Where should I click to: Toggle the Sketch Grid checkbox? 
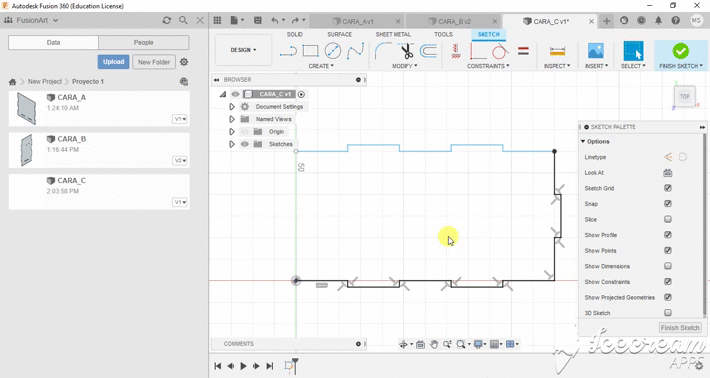[667, 188]
